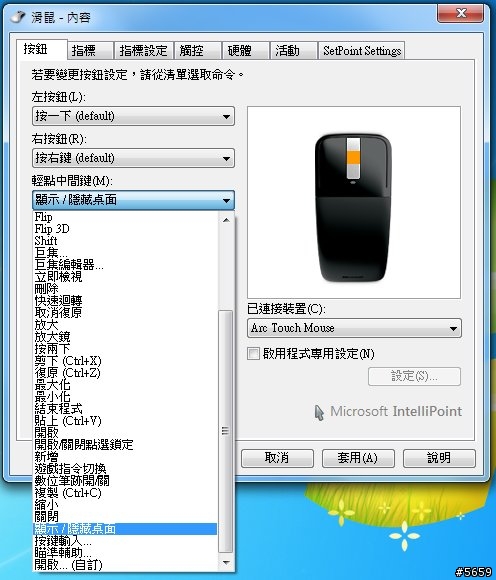The height and width of the screenshot is (580, 496).
Task: Select Flip from the list
Action: [x=125, y=217]
